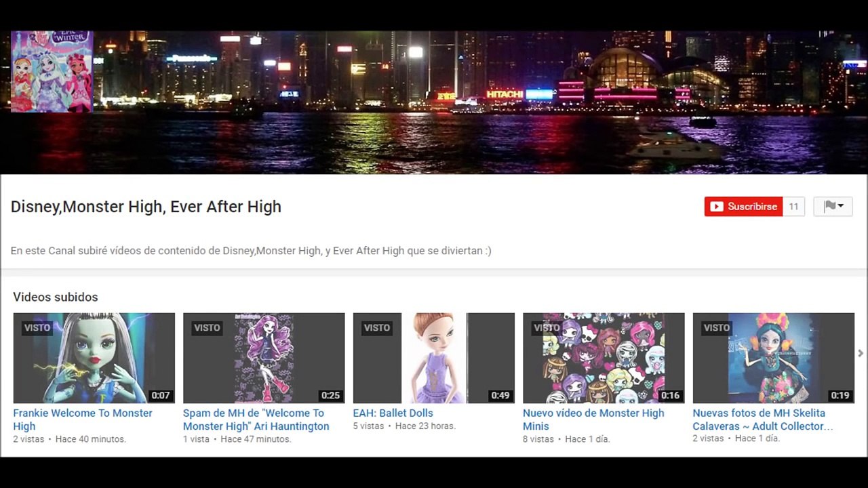Click the 0:07 duration badge
The width and height of the screenshot is (868, 488).
pyautogui.click(x=161, y=395)
